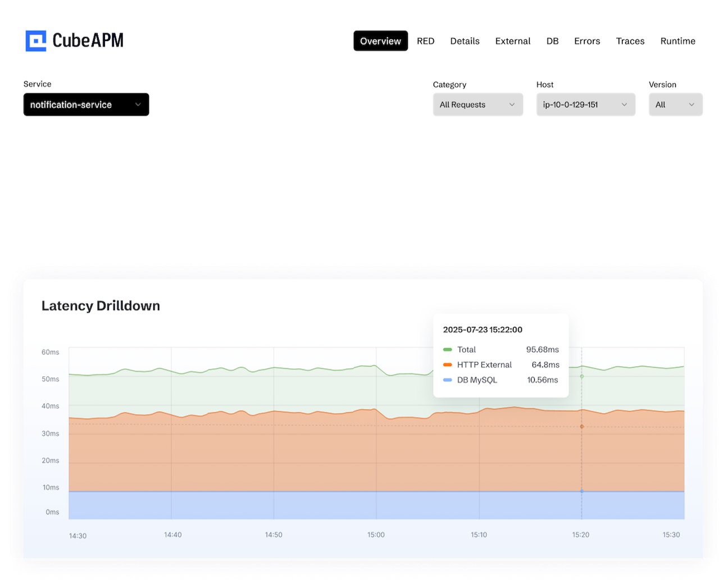This screenshot has width=728, height=584.
Task: Click the 15:10 x-axis label
Action: (x=479, y=535)
